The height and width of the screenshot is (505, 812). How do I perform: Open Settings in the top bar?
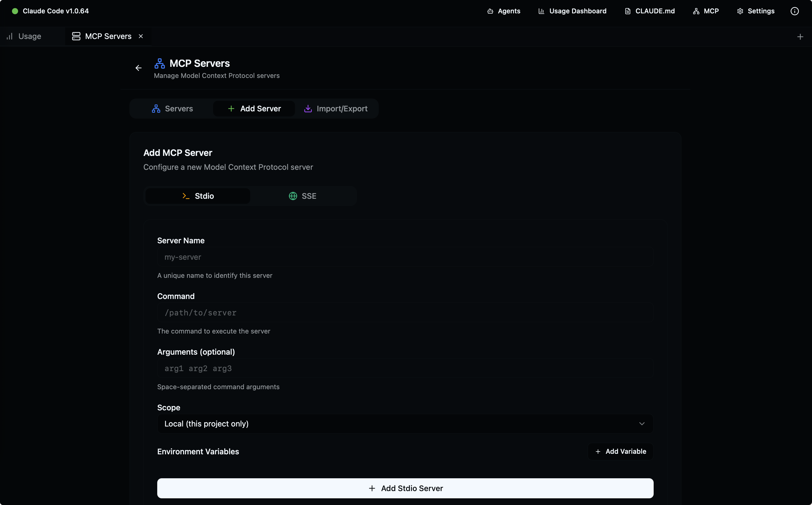756,11
